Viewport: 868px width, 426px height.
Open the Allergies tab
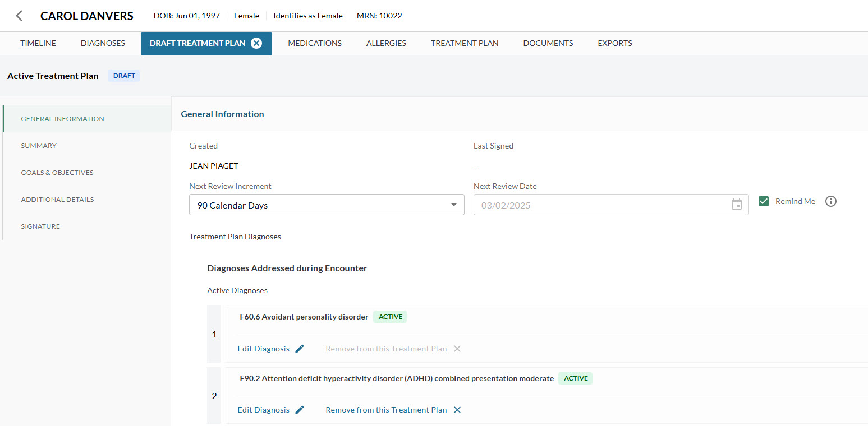tap(385, 43)
